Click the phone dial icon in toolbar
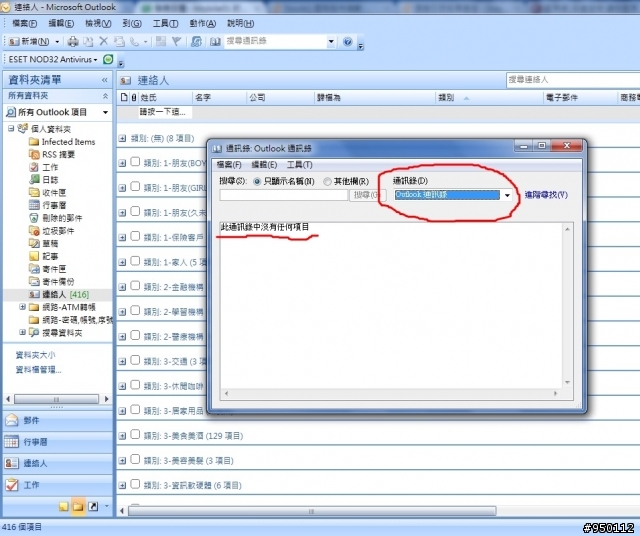 [x=134, y=41]
